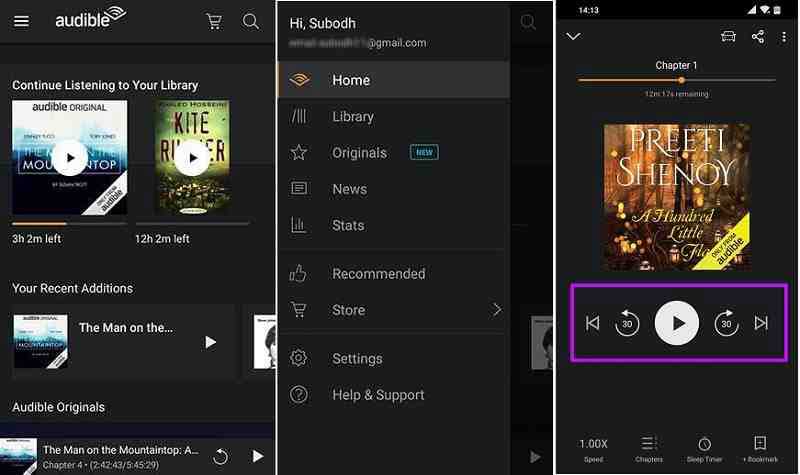Viewport: 800px width, 475px height.
Task: Play the Kite Runner cover thumbnail
Action: [x=191, y=156]
